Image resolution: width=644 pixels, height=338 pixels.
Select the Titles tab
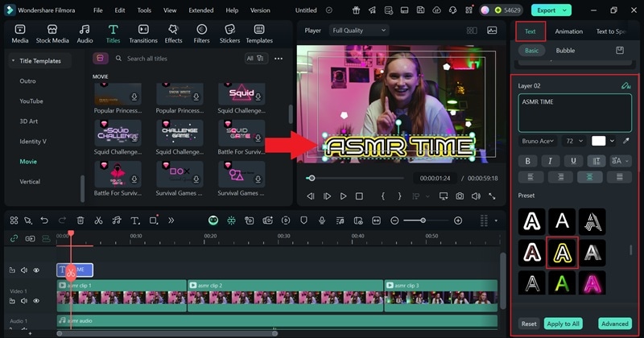[113, 34]
